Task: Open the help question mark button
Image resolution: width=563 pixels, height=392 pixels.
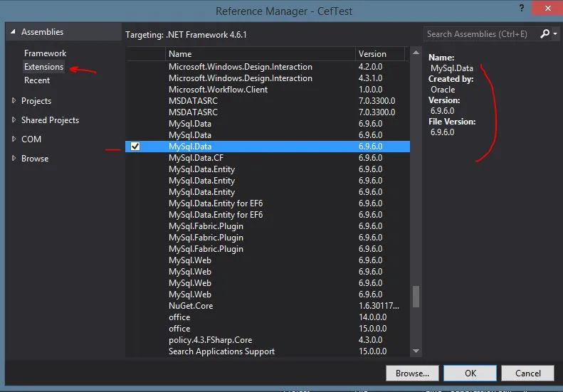Action: (521, 8)
